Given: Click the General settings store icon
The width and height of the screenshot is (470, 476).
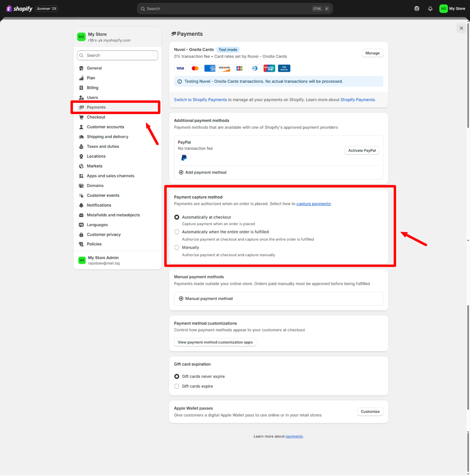Looking at the screenshot, I should (x=81, y=68).
